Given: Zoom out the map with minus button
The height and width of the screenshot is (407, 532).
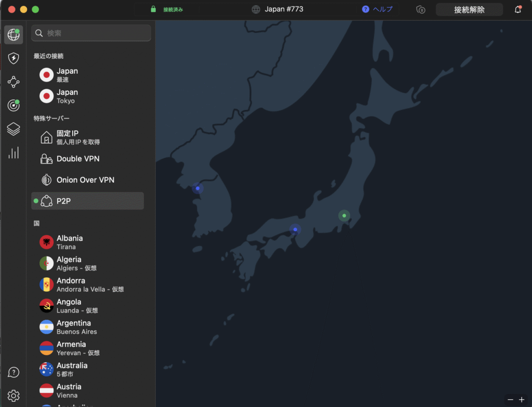Looking at the screenshot, I should click(x=510, y=400).
